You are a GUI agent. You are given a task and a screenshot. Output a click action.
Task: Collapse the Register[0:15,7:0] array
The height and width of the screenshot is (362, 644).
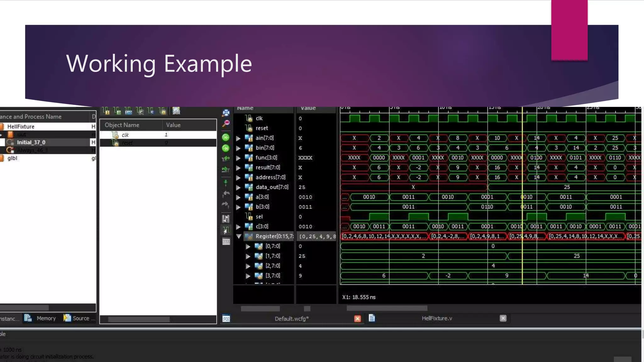(239, 236)
